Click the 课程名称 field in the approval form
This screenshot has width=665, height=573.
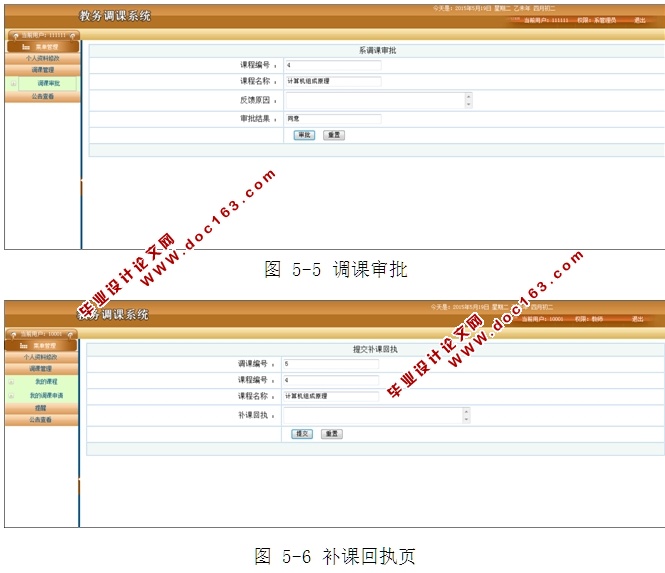[x=333, y=81]
